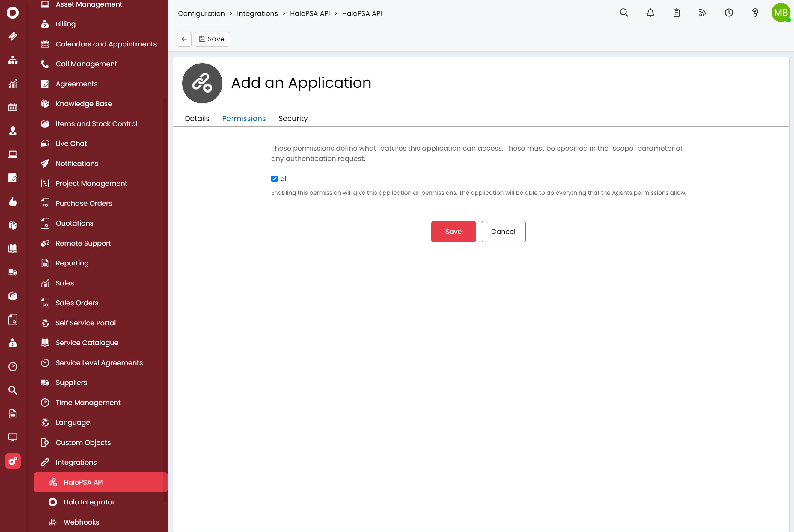The height and width of the screenshot is (532, 794).
Task: Open open-book icon in narrow sidebar
Action: click(x=13, y=249)
